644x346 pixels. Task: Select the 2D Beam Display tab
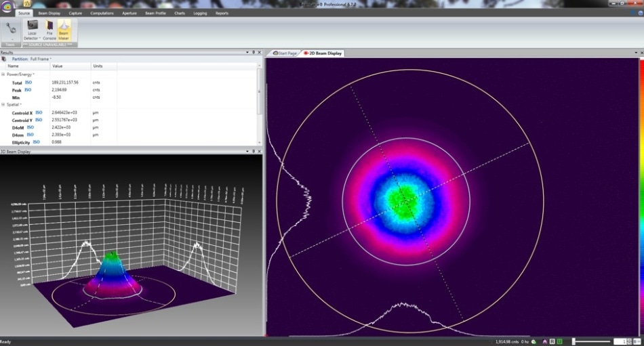pyautogui.click(x=323, y=53)
